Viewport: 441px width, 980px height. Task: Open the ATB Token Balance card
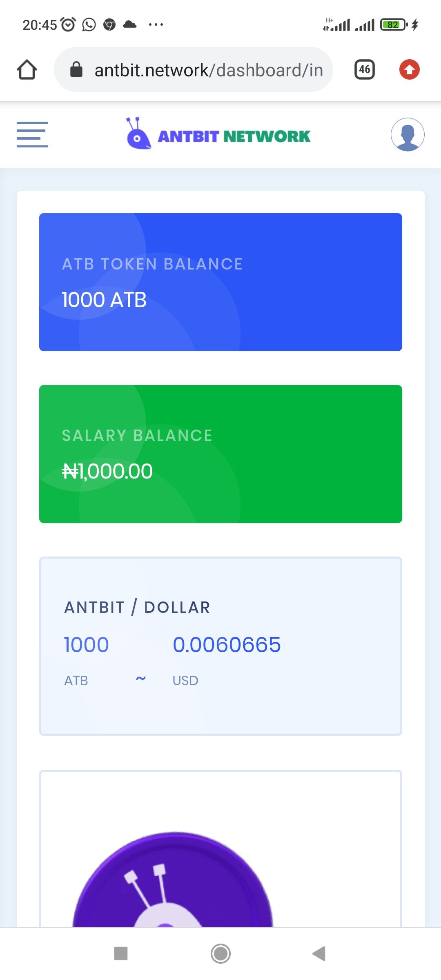point(220,282)
